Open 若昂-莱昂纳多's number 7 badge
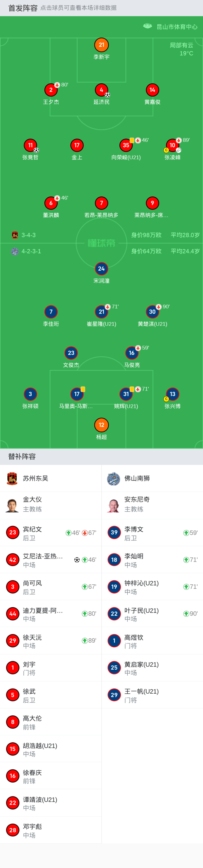The height and width of the screenshot is (868, 203). 101,203
